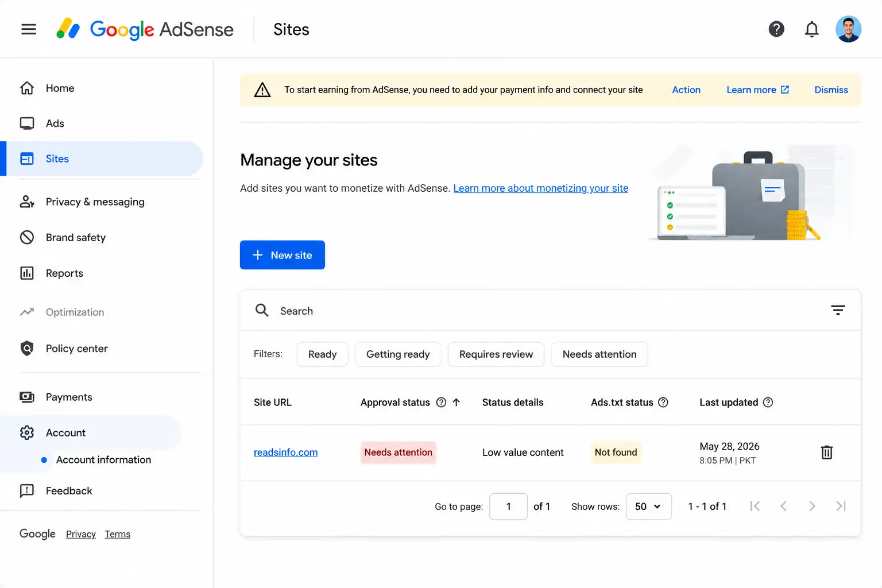The width and height of the screenshot is (882, 588).
Task: Delete readsinfo.com with the trash icon
Action: tap(827, 452)
